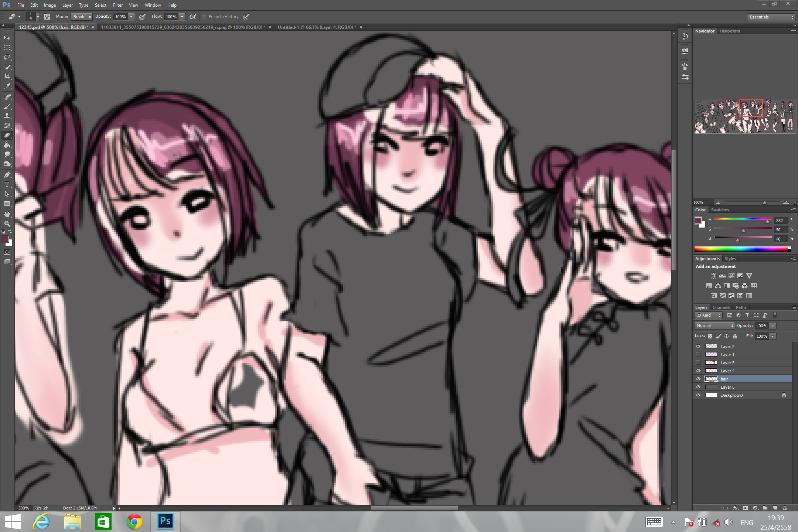Hide the hair layer
Screen dimensions: 798x532
[x=698, y=379]
